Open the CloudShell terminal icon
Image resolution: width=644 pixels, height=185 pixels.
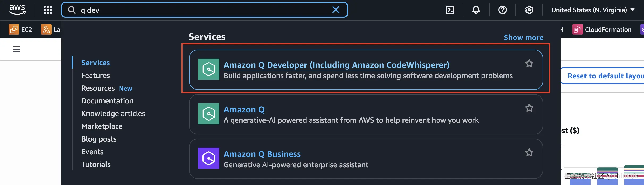[x=450, y=10]
